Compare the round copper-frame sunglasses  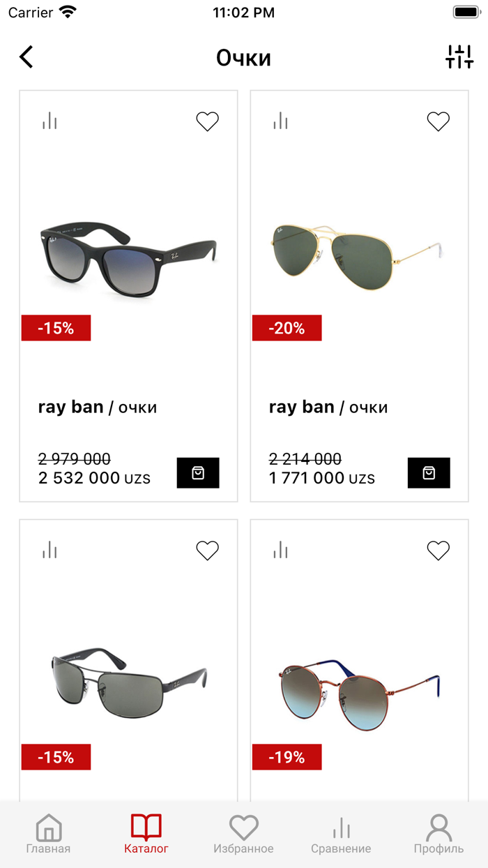pyautogui.click(x=280, y=550)
